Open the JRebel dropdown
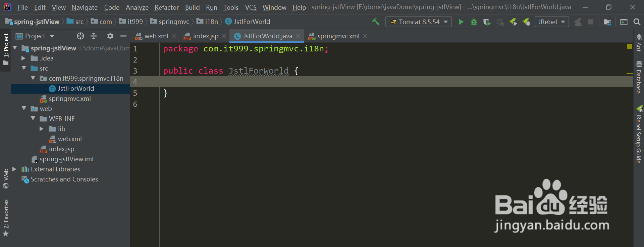Image resolution: width=644 pixels, height=247 pixels. click(x=552, y=22)
